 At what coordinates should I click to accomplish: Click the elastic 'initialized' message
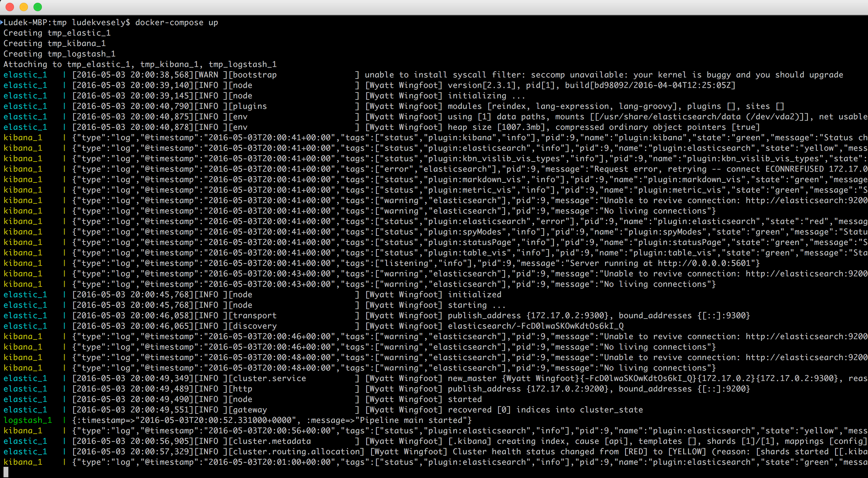[x=474, y=295]
